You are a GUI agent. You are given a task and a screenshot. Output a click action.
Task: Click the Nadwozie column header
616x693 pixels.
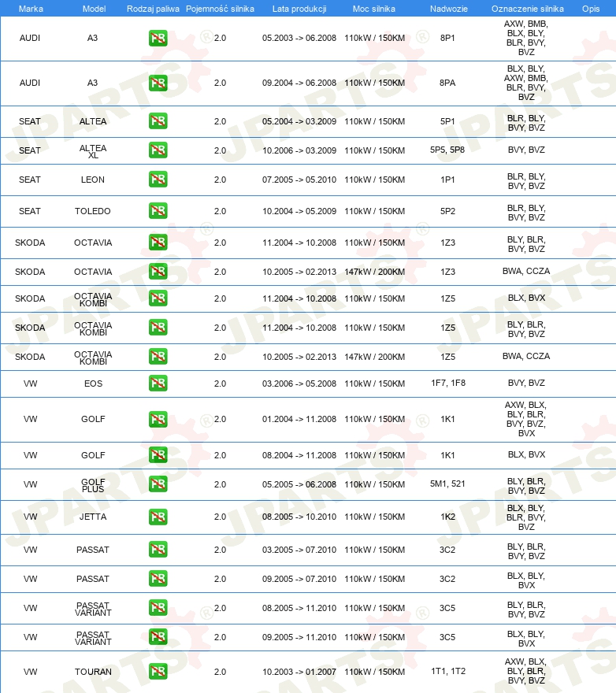click(448, 9)
